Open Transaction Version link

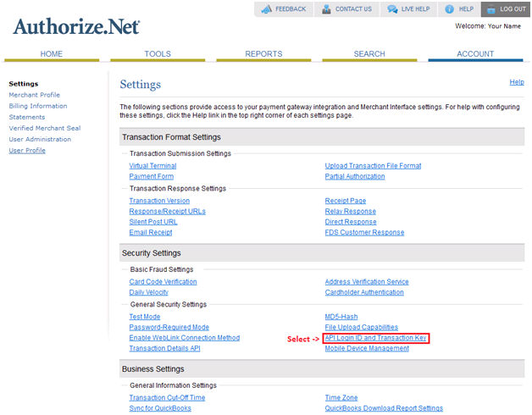(159, 201)
